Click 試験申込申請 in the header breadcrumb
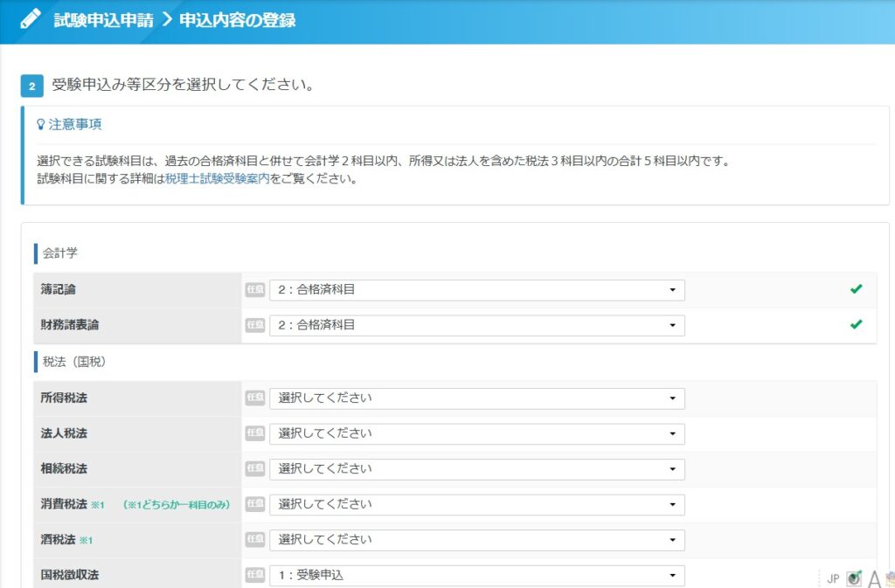The width and height of the screenshot is (895, 588). click(103, 20)
